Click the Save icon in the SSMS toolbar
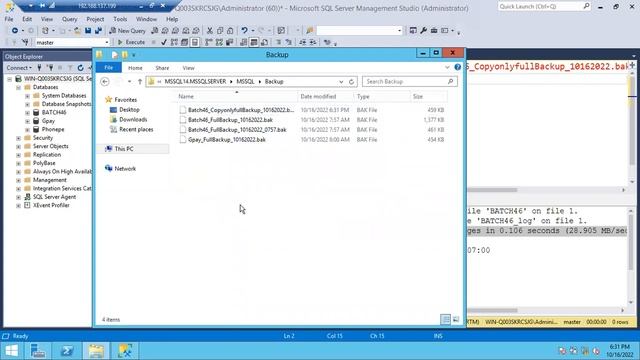 click(x=88, y=31)
